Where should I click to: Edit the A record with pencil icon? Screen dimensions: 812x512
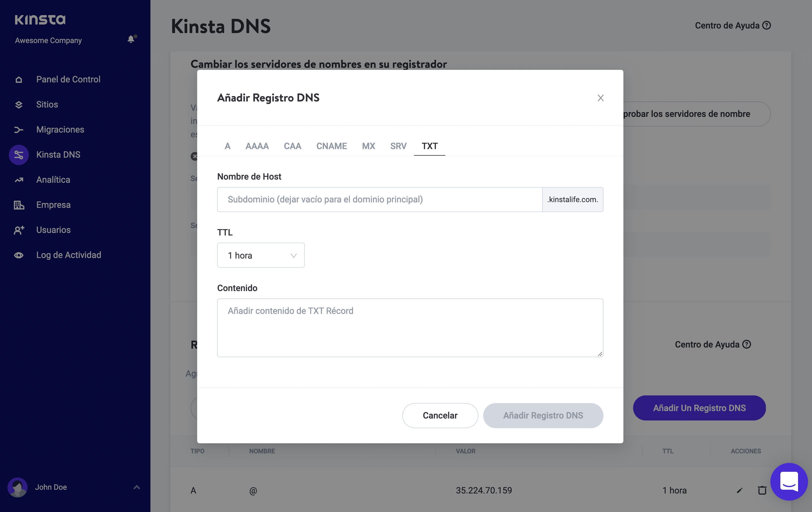(x=740, y=490)
